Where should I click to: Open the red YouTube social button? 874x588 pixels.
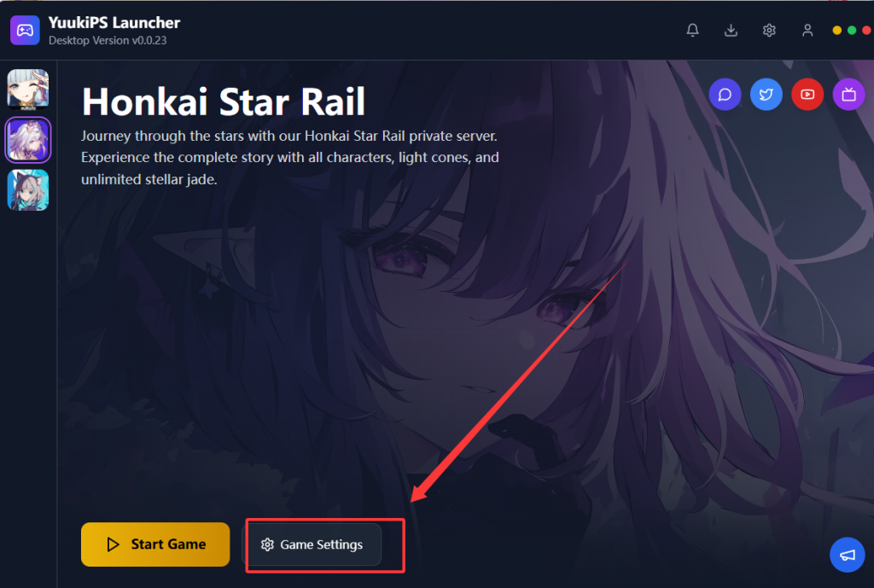tap(807, 94)
